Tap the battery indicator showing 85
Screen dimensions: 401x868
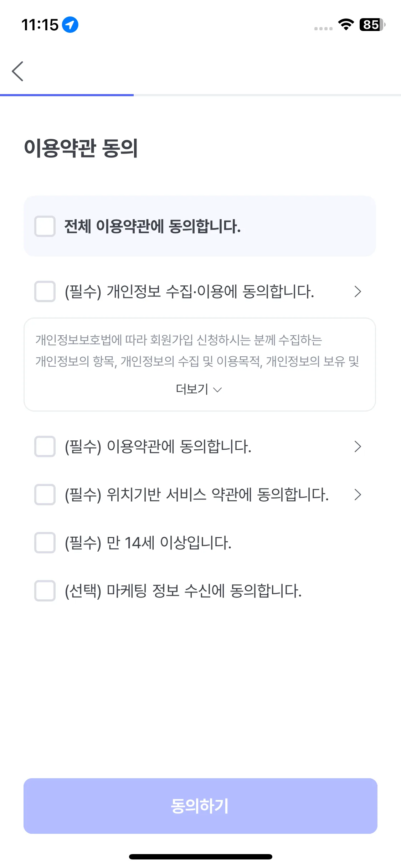372,25
